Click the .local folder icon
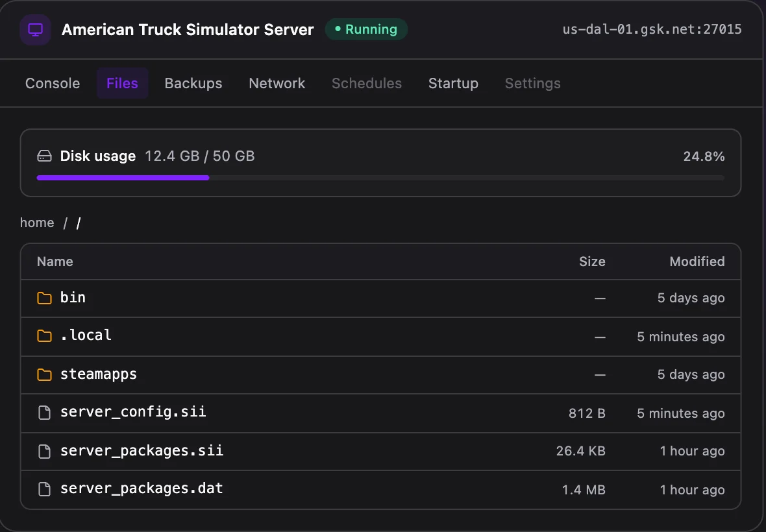The image size is (766, 532). pyautogui.click(x=44, y=336)
